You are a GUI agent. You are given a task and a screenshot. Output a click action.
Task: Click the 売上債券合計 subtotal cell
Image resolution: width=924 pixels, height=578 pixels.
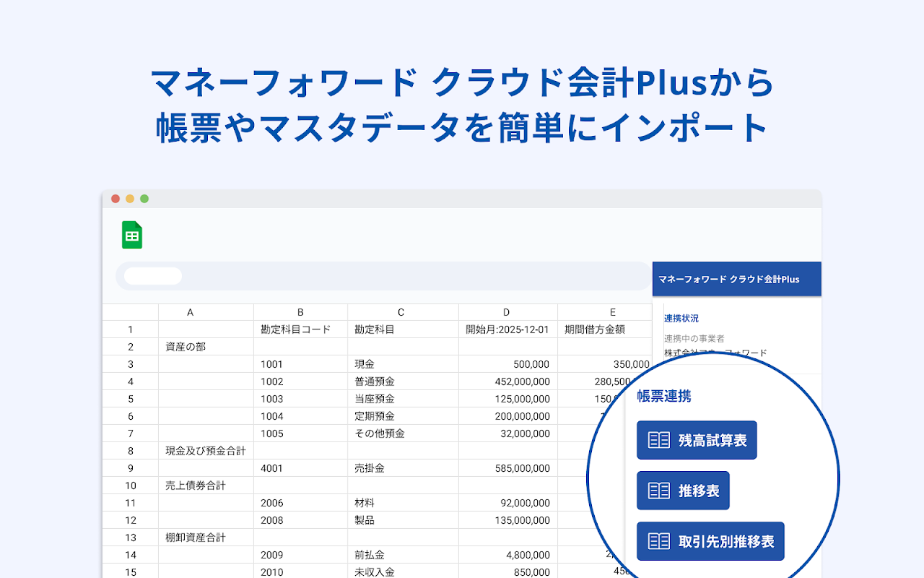206,486
